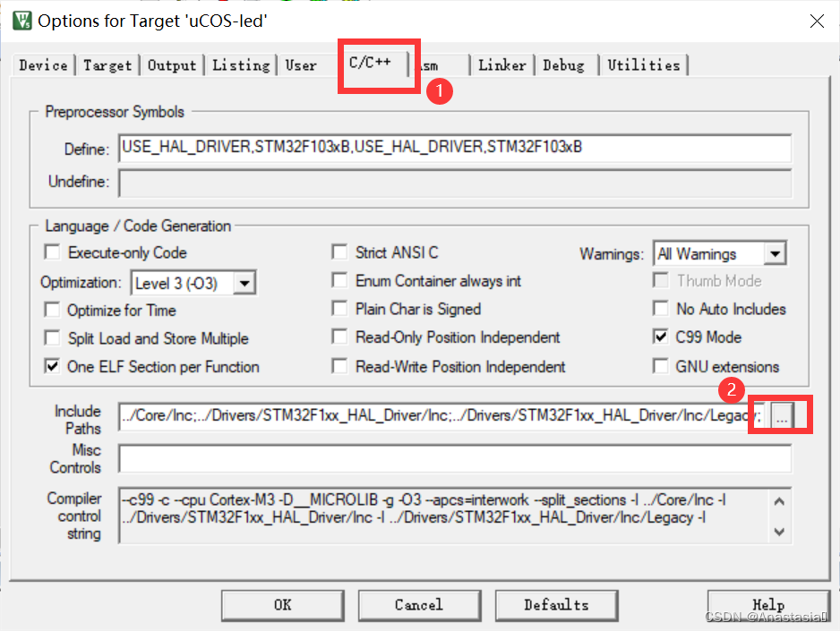Click the Defaults button

pos(557,605)
